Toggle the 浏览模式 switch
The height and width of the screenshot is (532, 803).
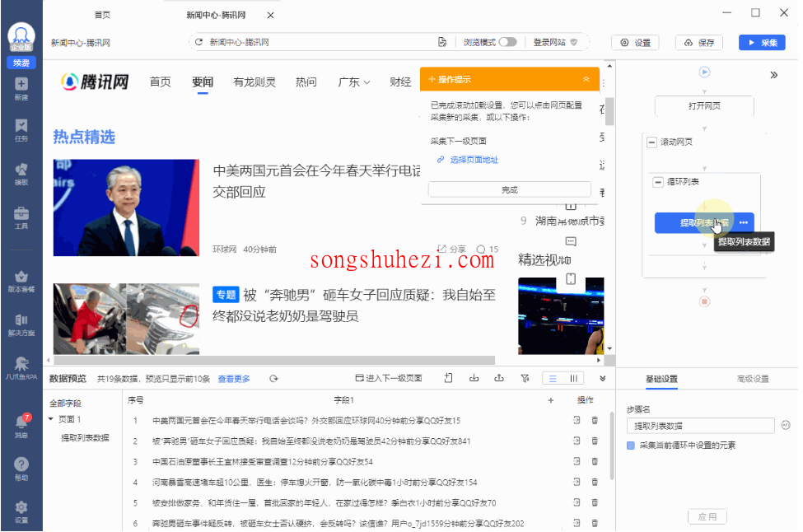click(507, 42)
